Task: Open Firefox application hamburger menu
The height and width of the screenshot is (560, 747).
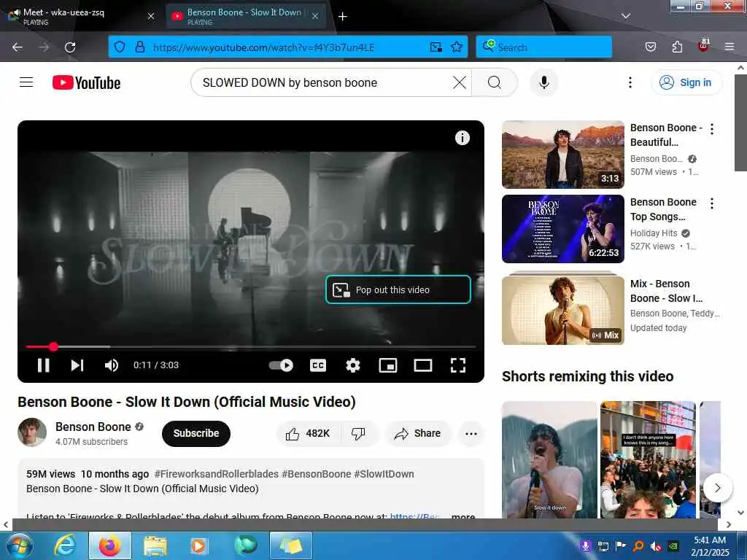Action: coord(729,47)
